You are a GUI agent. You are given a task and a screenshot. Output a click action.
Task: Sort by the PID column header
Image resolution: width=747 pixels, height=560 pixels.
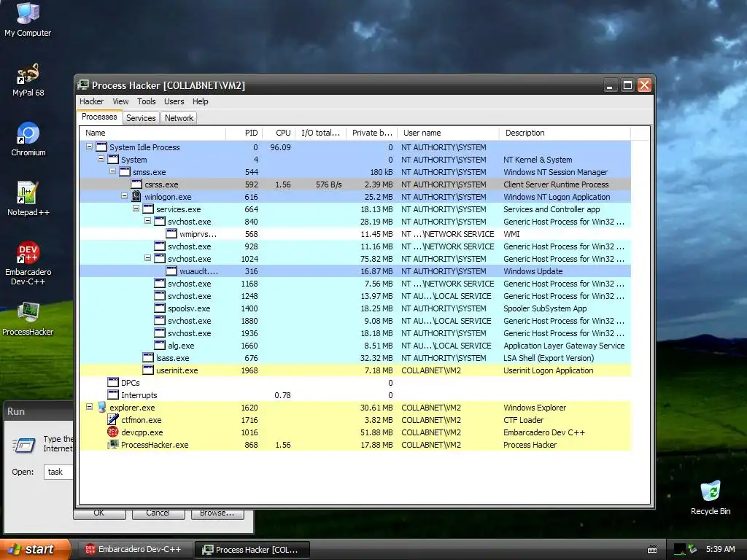click(x=243, y=133)
